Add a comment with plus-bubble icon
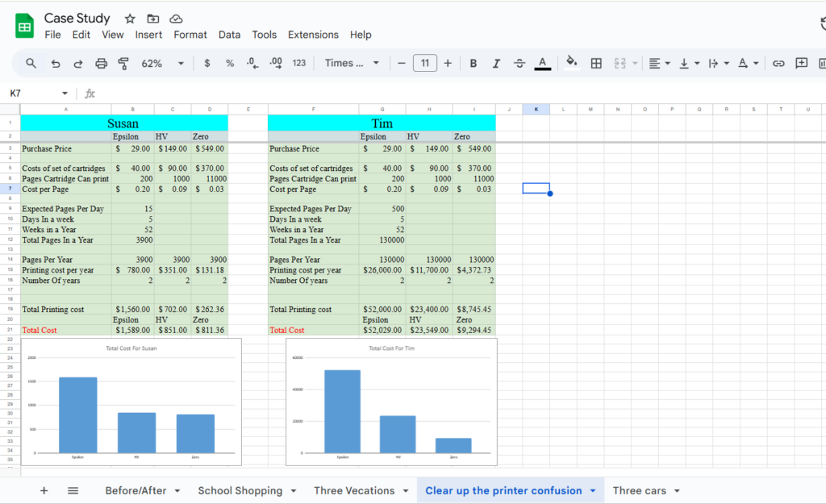 (801, 64)
